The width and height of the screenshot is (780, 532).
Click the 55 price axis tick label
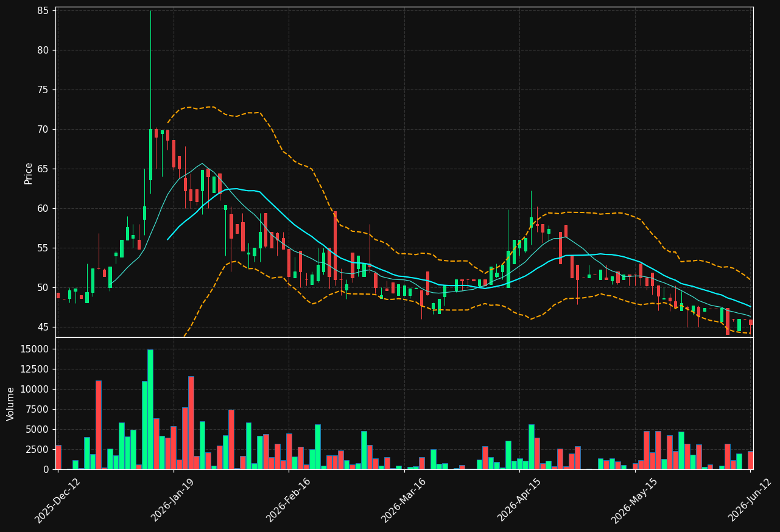[x=43, y=248]
